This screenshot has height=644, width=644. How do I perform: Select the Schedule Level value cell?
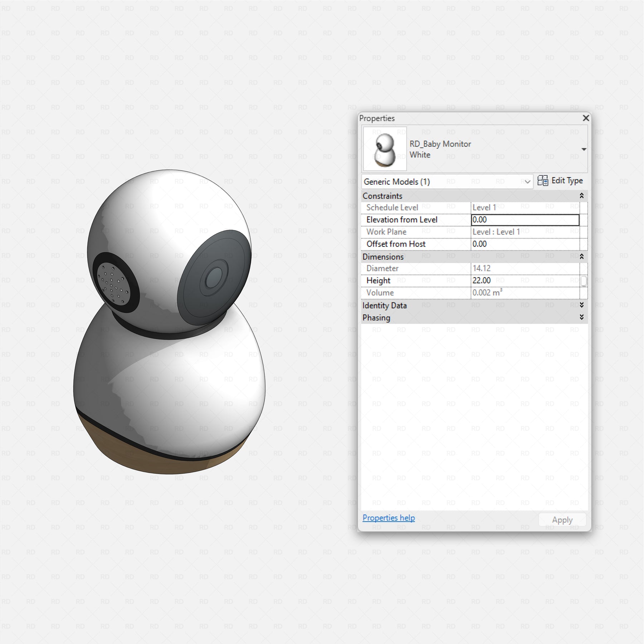tap(525, 208)
